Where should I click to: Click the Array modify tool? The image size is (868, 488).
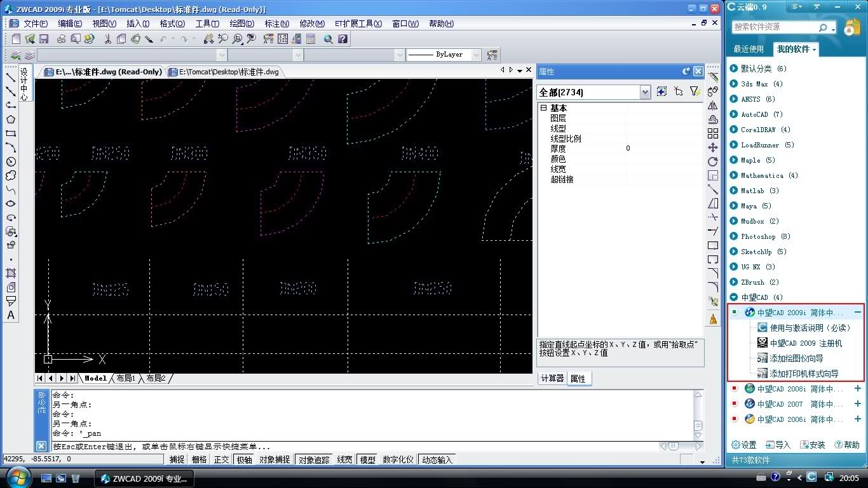pyautogui.click(x=713, y=133)
